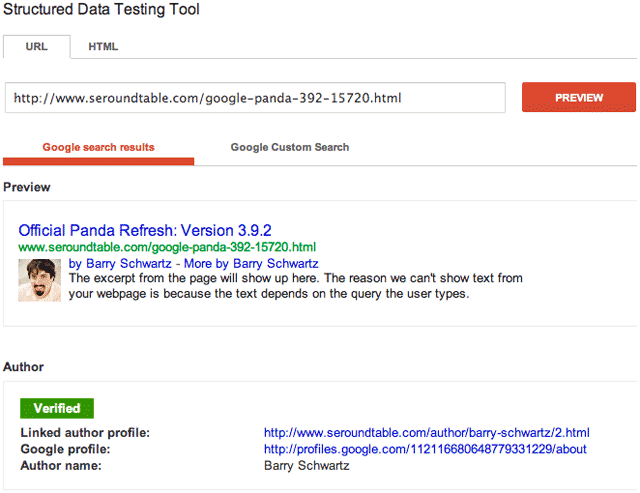The height and width of the screenshot is (493, 640).
Task: Click the 'Barry Schwartz' author name value
Action: click(307, 466)
